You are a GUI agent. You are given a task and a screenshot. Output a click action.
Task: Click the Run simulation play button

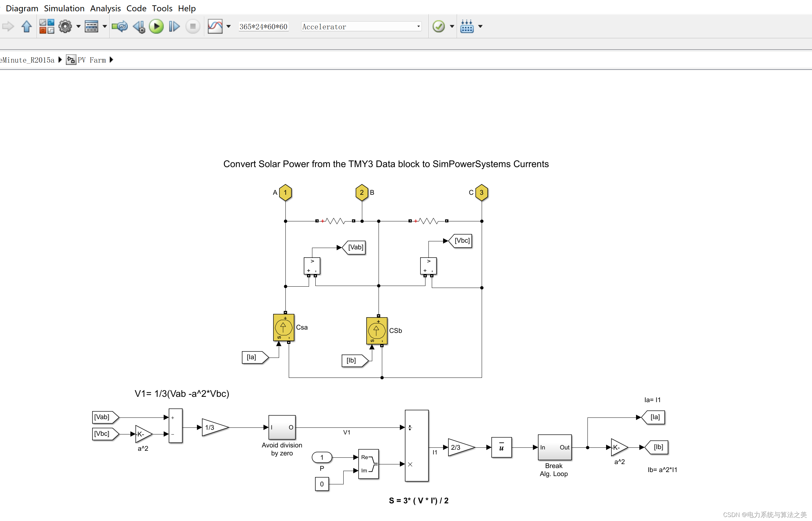[156, 26]
